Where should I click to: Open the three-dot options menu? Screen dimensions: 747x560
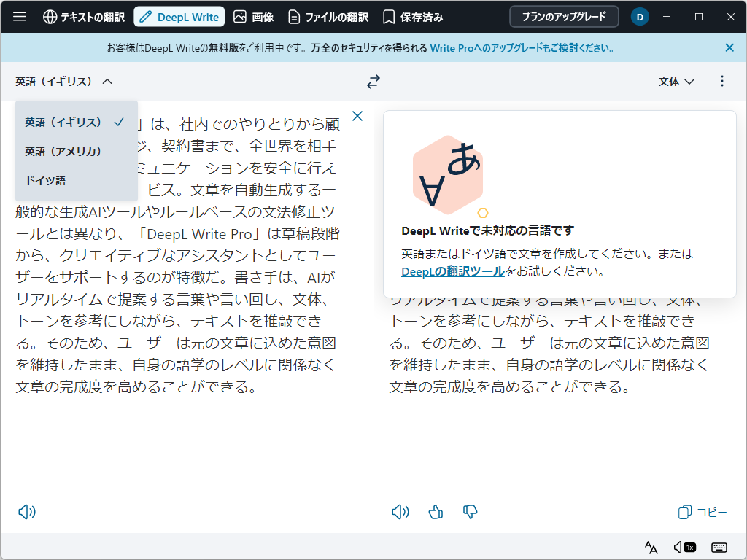[721, 82]
